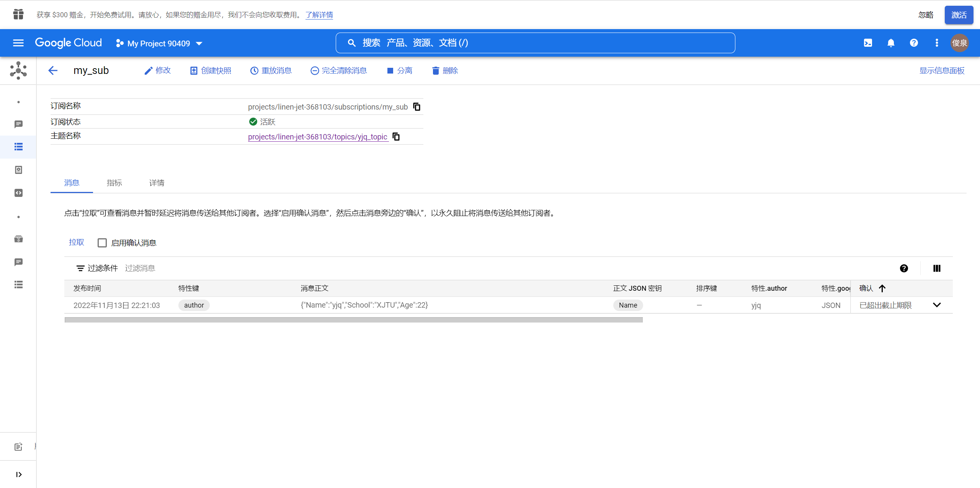Viewport: 980px width, 488px height.
Task: Expand the collapsed left sidebar
Action: (x=18, y=474)
